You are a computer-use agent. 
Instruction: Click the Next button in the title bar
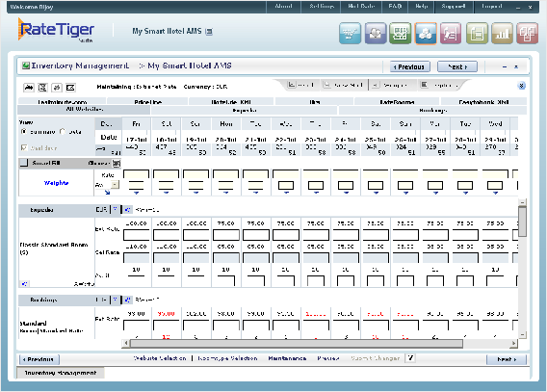tap(457, 66)
